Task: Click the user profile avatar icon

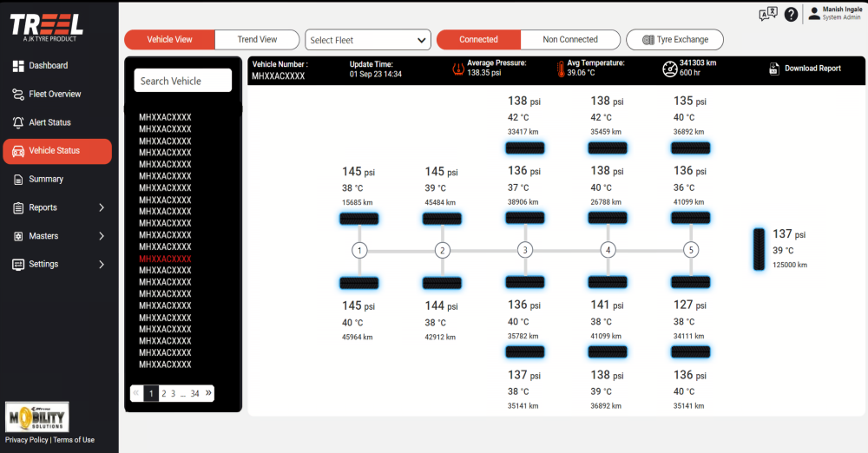Action: coord(813,12)
